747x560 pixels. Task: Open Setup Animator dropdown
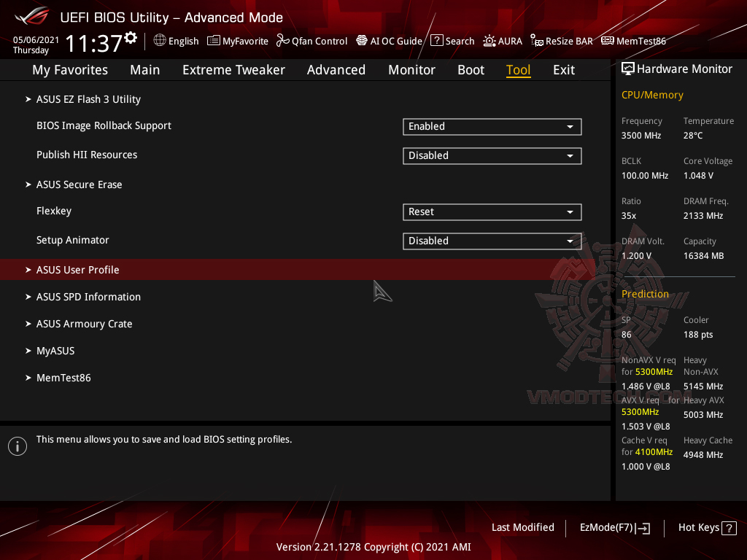pyautogui.click(x=492, y=241)
